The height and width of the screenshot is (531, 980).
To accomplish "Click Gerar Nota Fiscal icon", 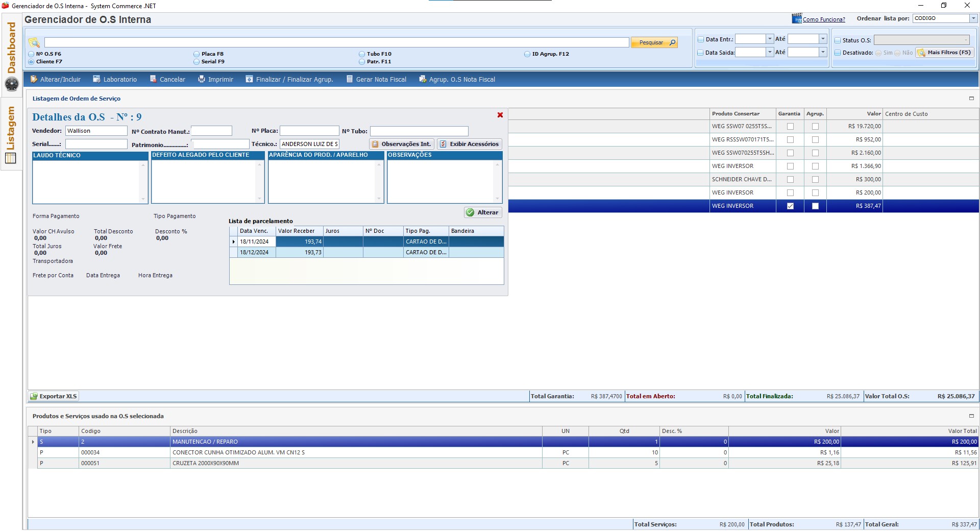I will 350,79.
